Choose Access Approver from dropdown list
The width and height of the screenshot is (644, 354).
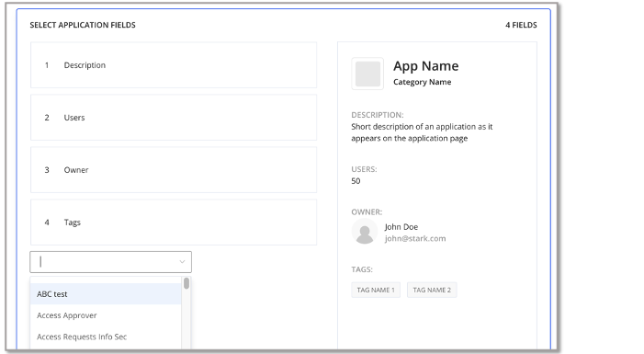tap(106, 315)
